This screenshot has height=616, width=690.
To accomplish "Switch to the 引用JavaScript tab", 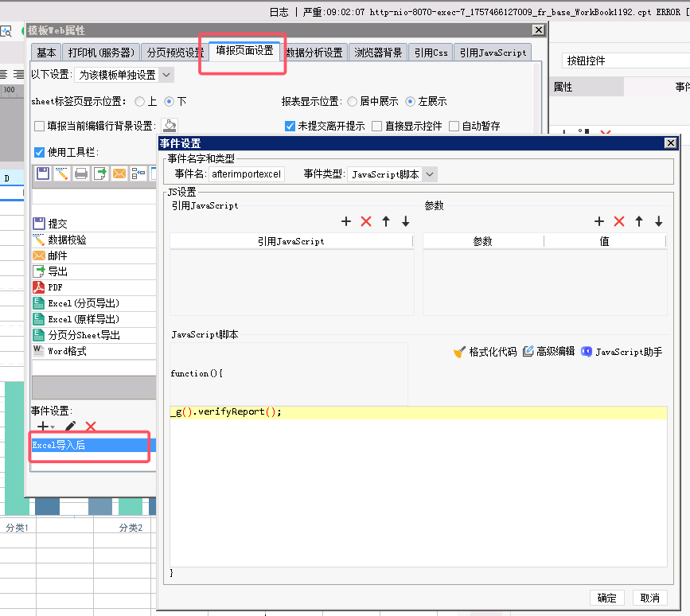I will [493, 53].
